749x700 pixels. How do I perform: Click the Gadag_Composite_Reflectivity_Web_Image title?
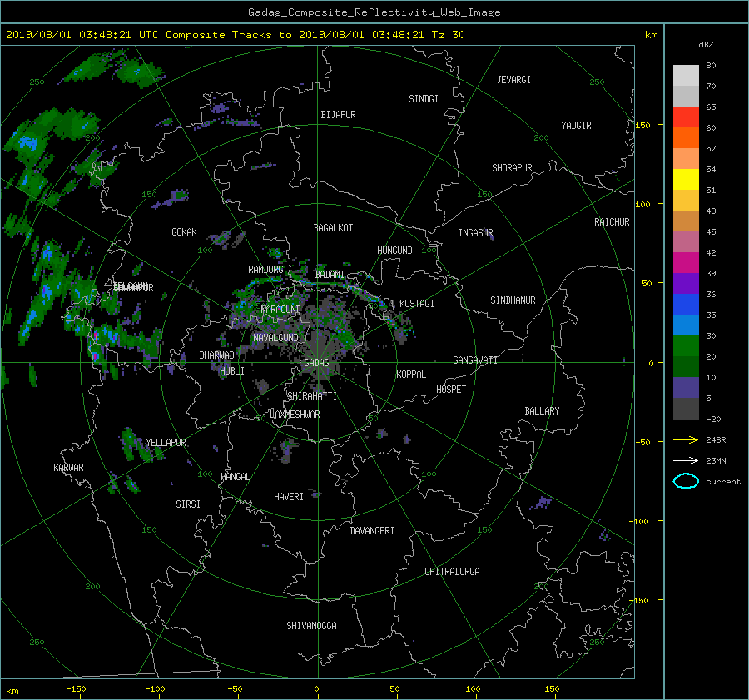374,12
